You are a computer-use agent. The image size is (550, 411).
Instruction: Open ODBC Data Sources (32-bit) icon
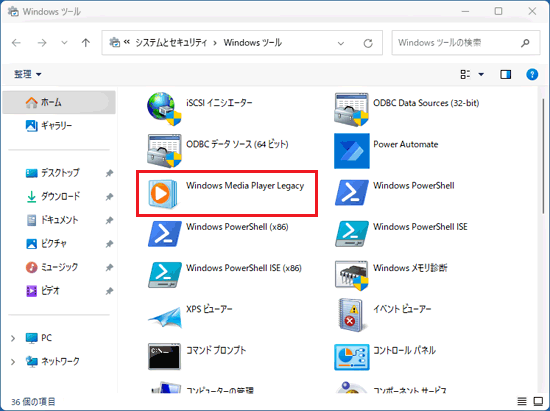351,109
